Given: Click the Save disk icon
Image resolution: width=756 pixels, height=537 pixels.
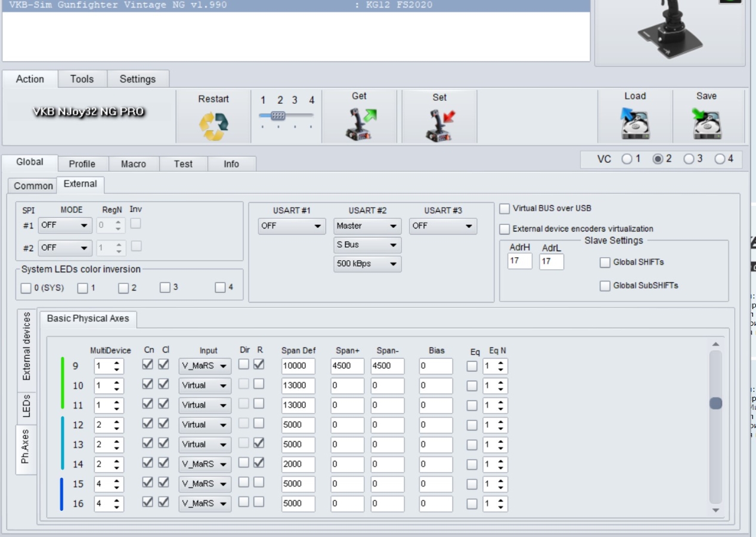Looking at the screenshot, I should click(x=707, y=124).
